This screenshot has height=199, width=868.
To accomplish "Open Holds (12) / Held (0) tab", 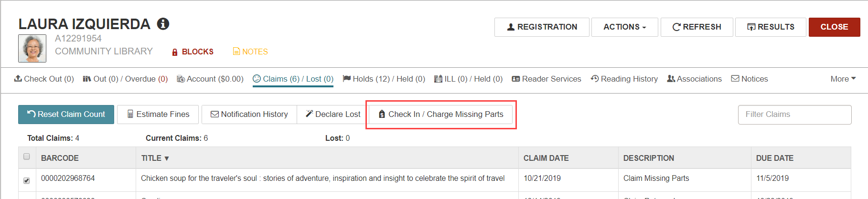I will tap(384, 79).
